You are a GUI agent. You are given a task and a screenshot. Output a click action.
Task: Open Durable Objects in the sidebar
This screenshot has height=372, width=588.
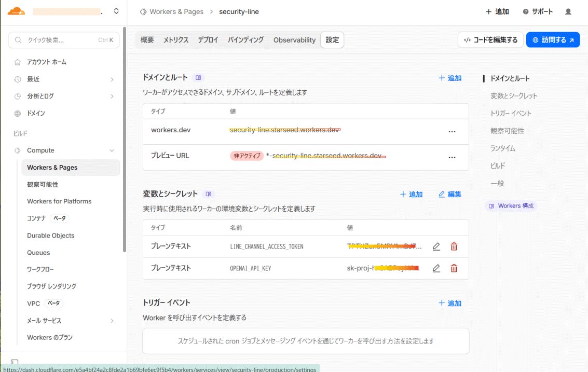[51, 236]
